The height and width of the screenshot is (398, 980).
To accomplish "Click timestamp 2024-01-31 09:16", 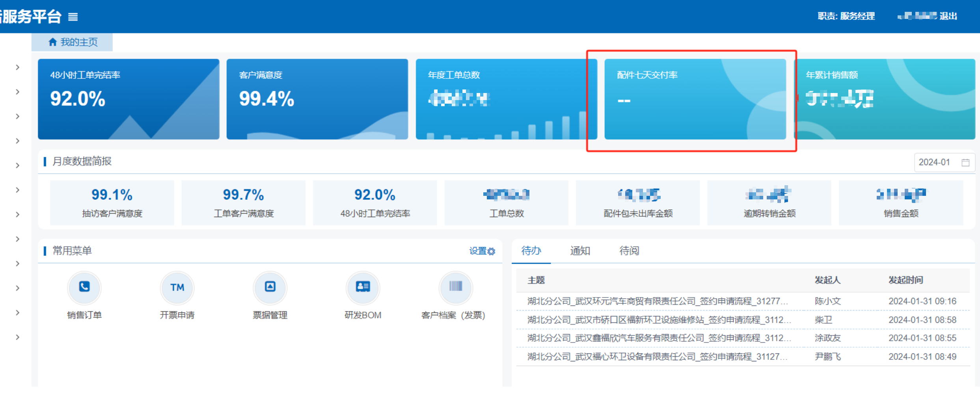I will [922, 301].
